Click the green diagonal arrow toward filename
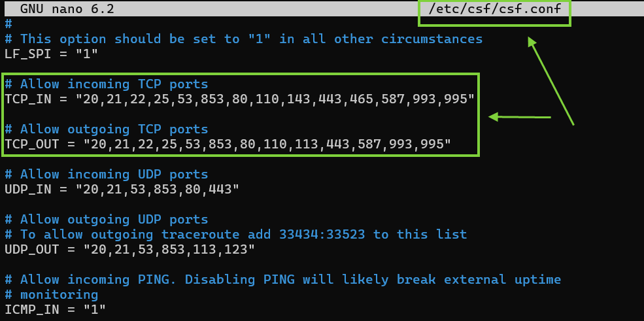 (x=551, y=80)
